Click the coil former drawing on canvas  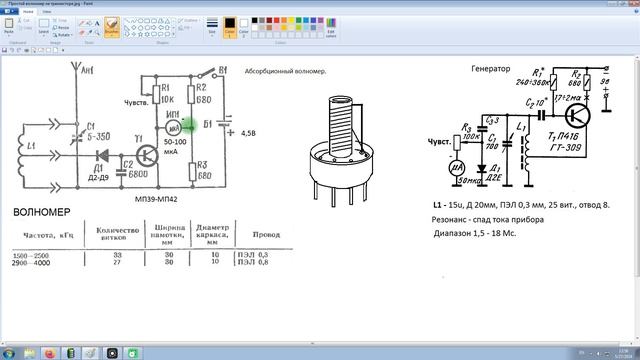tap(341, 151)
